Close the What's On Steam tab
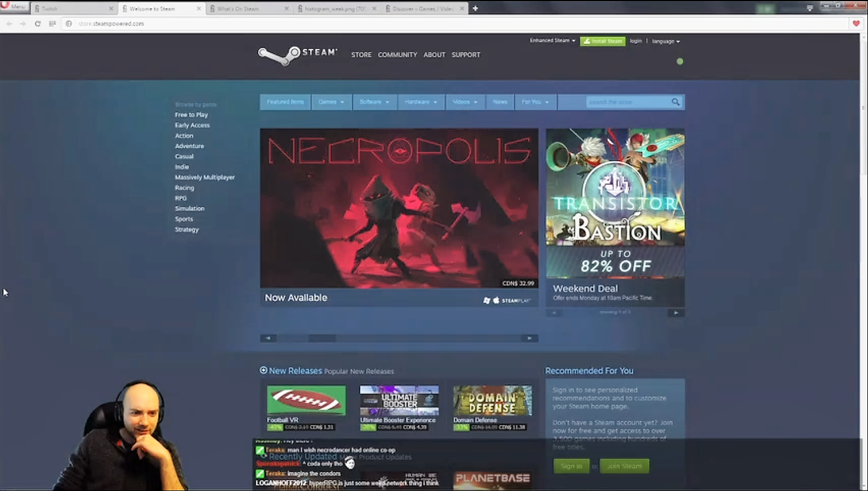The image size is (868, 491). (287, 9)
